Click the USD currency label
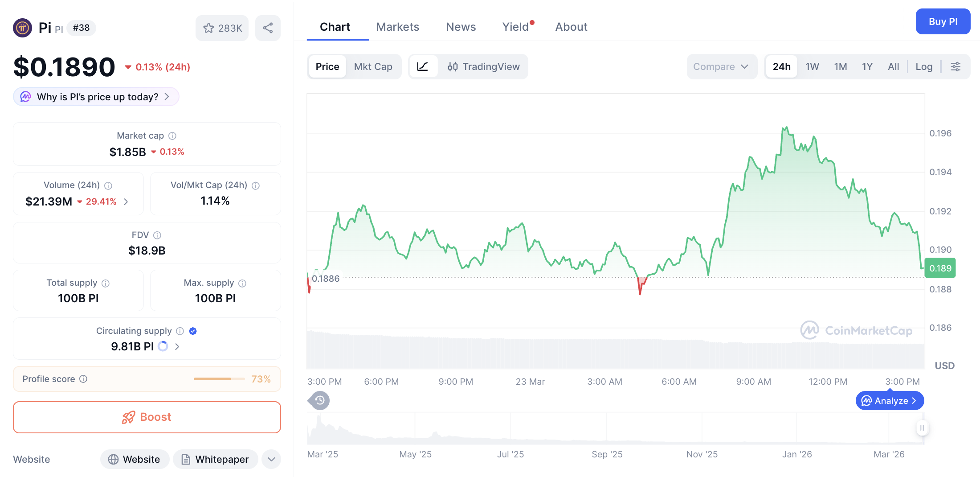 coord(944,366)
